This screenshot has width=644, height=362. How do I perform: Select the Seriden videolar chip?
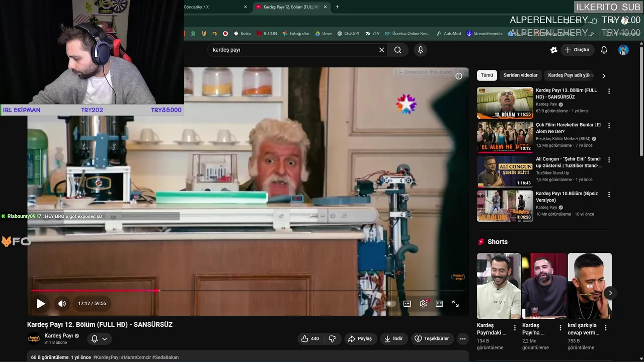point(520,75)
